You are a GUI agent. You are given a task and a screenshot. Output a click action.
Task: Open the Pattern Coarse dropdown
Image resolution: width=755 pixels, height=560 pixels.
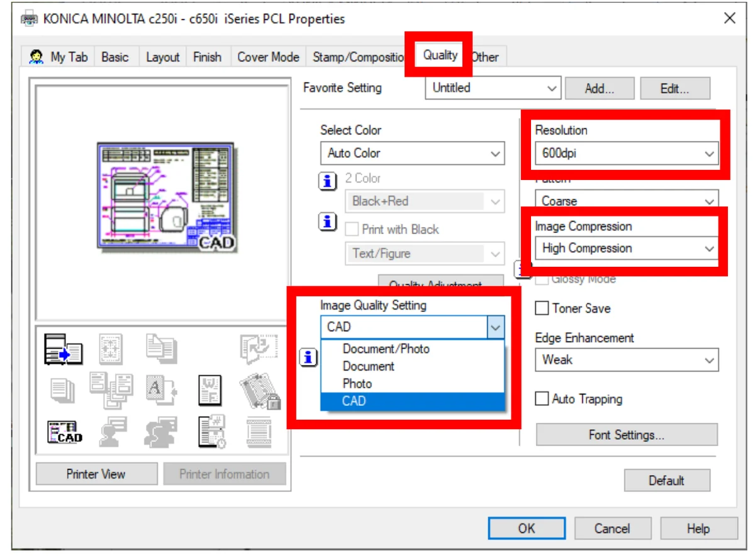coord(627,201)
